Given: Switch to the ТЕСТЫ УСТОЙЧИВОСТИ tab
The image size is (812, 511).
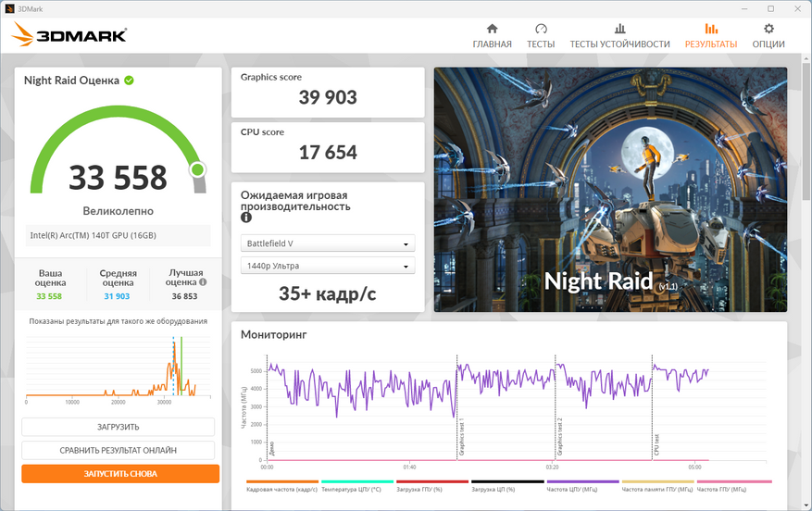Looking at the screenshot, I should point(619,44).
